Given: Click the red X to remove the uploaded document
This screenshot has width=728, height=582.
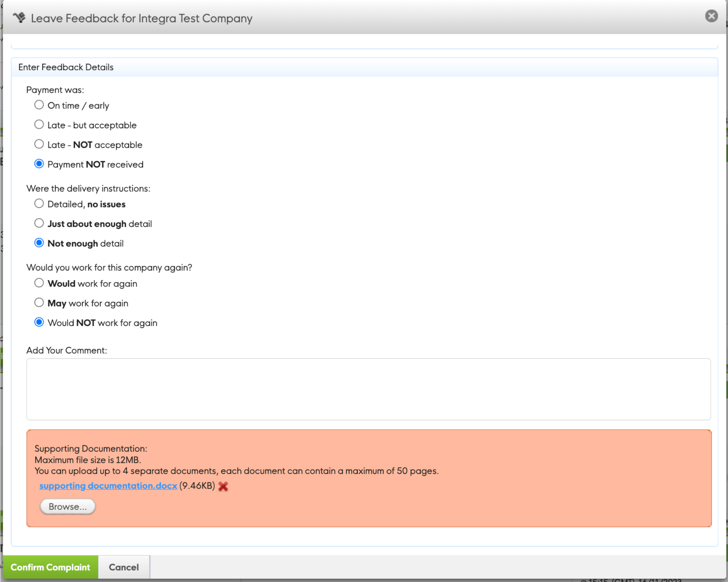Looking at the screenshot, I should (223, 486).
